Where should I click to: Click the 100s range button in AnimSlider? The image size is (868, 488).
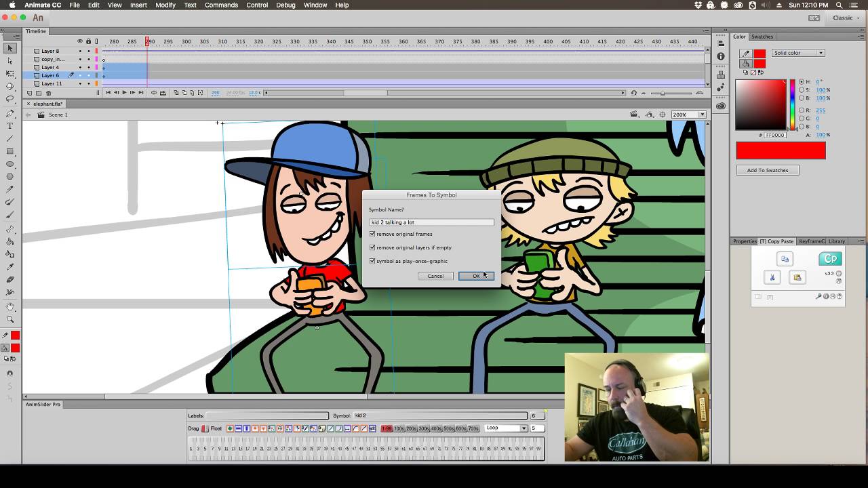click(x=399, y=428)
